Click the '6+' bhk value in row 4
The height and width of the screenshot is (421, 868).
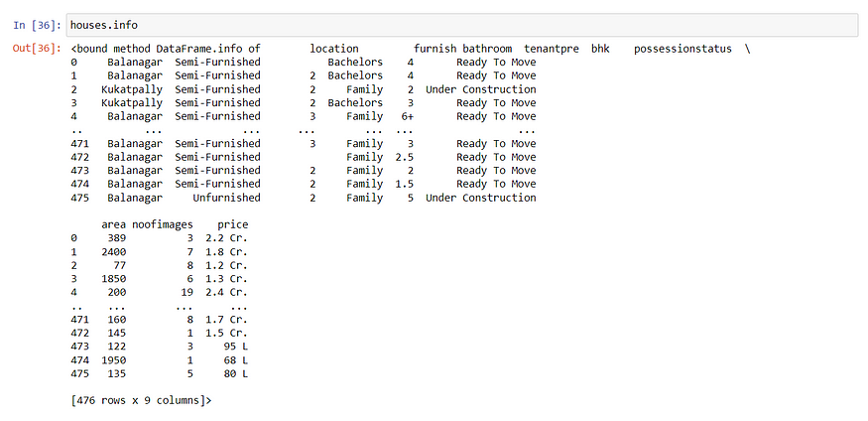pyautogui.click(x=408, y=116)
